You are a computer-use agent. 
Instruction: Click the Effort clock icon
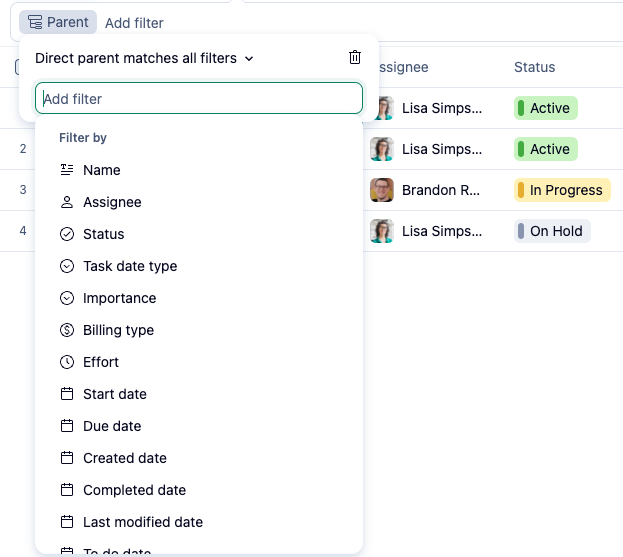click(67, 362)
